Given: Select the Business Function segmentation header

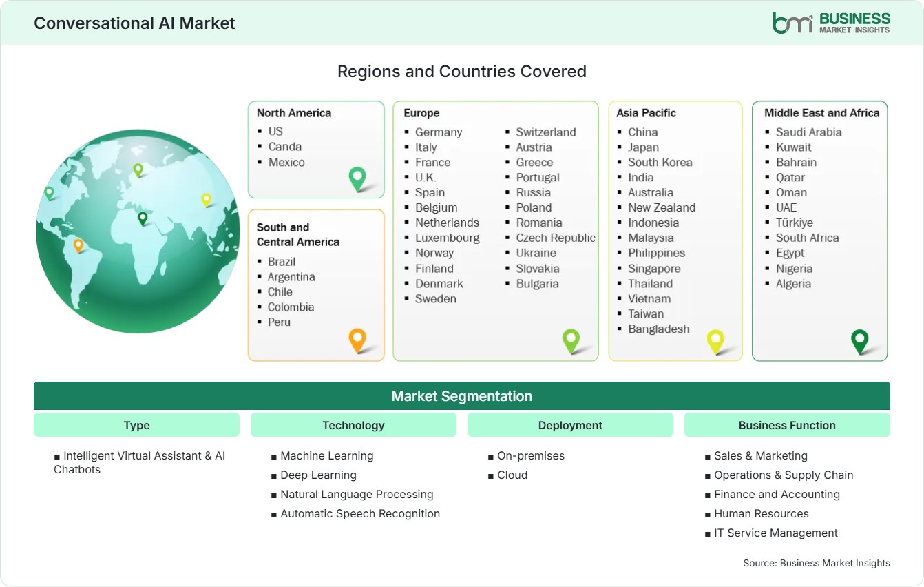Looking at the screenshot, I should [x=787, y=425].
